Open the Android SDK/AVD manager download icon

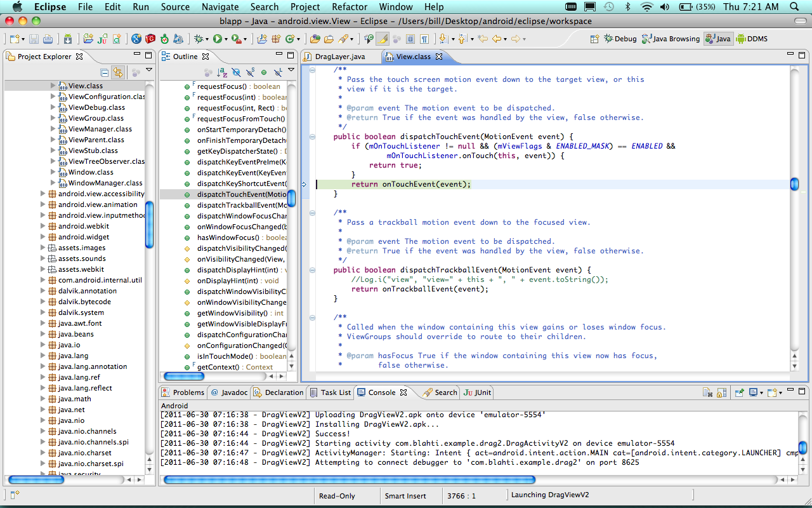[68, 39]
